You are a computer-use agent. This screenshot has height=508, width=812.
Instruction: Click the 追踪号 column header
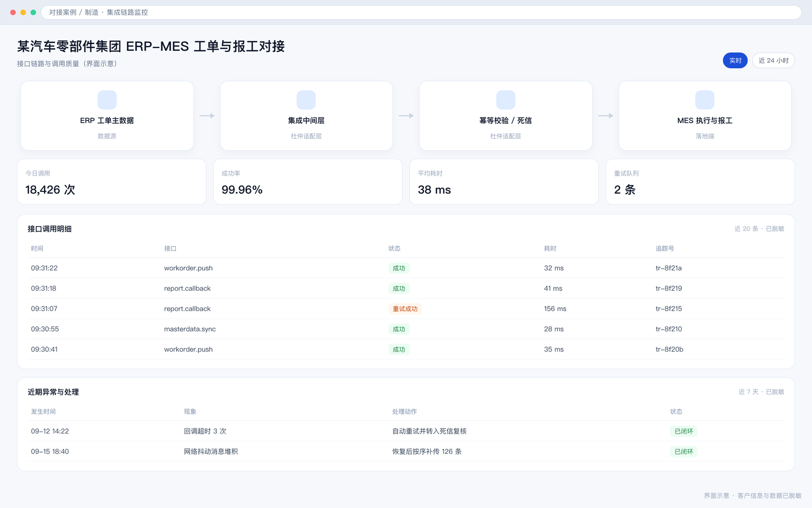pyautogui.click(x=665, y=248)
